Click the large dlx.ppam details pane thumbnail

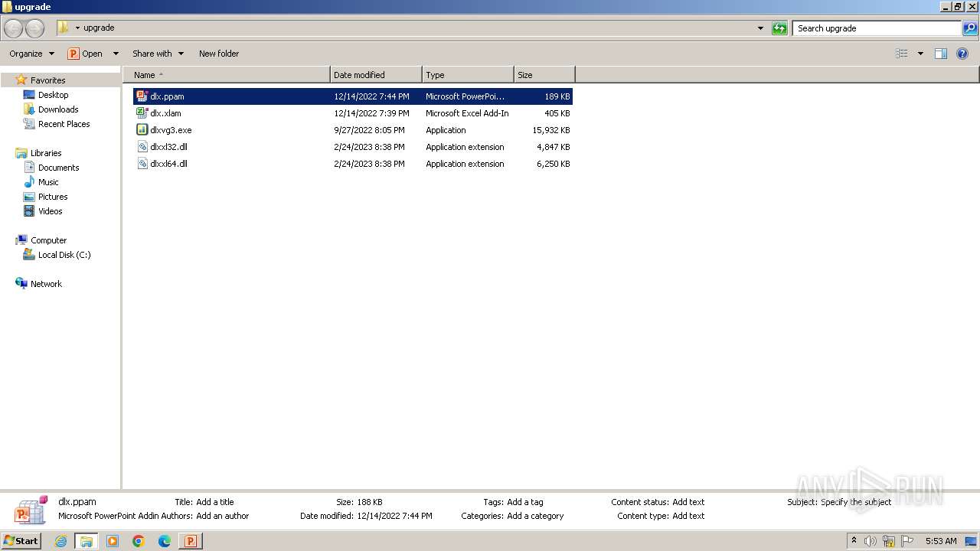(x=31, y=509)
